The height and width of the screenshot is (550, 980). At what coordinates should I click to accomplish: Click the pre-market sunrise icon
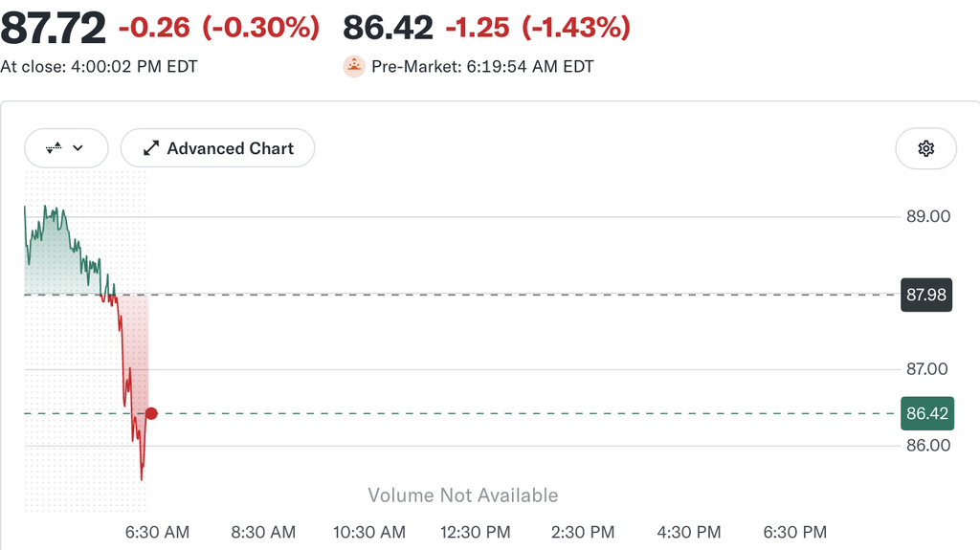tap(354, 66)
